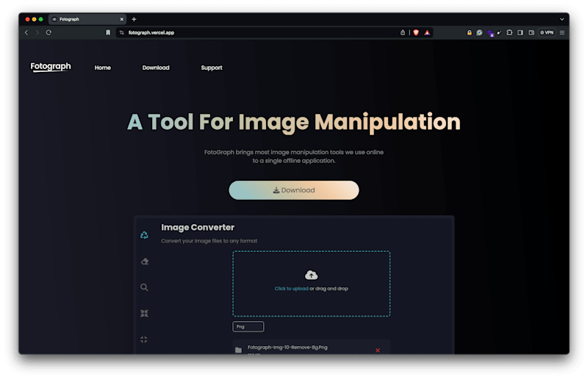The image size is (588, 379).
Task: Reload the page
Action: pos(49,32)
